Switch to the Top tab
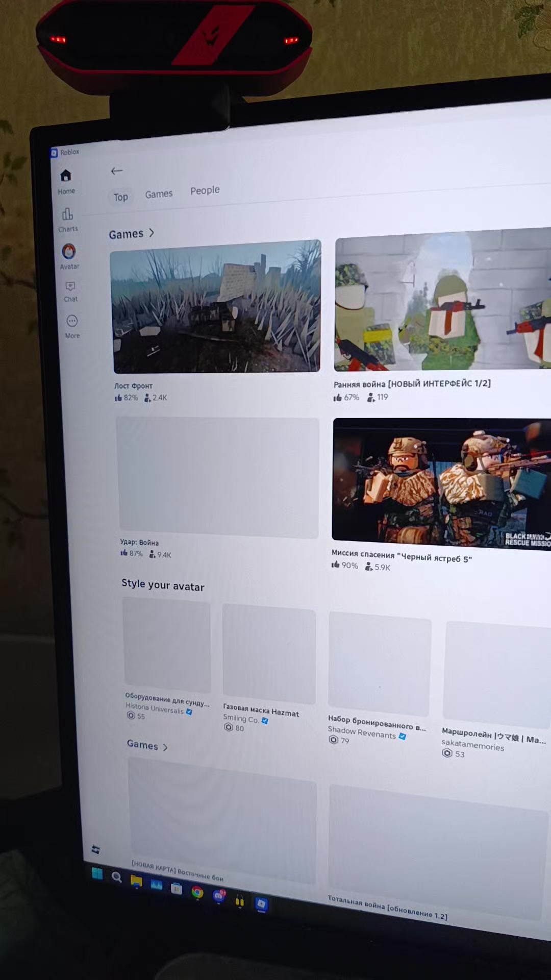The height and width of the screenshot is (980, 551). [x=121, y=197]
